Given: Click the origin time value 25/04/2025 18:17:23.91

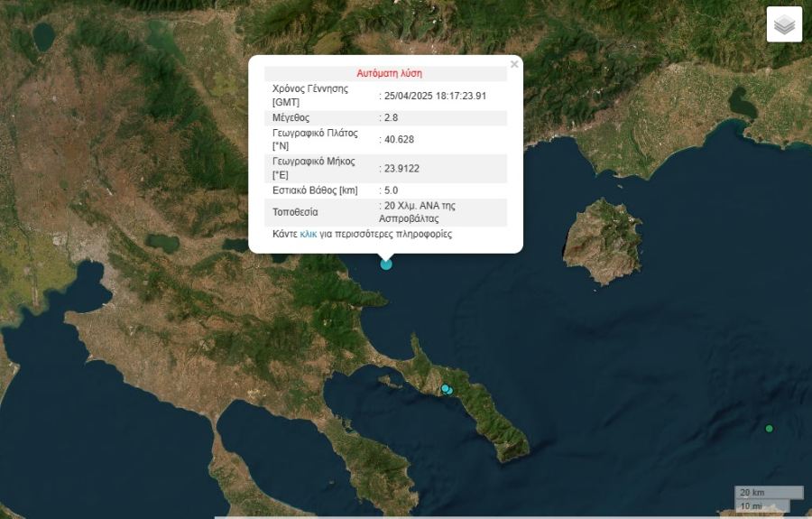Looking at the screenshot, I should (435, 96).
